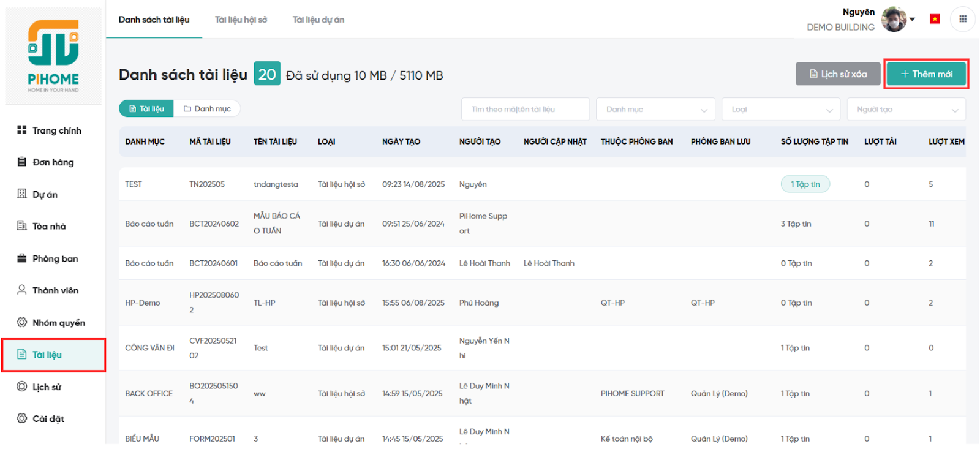Image resolution: width=980 pixels, height=449 pixels.
Task: Expand the Người tạo filter dropdown
Action: (x=906, y=110)
